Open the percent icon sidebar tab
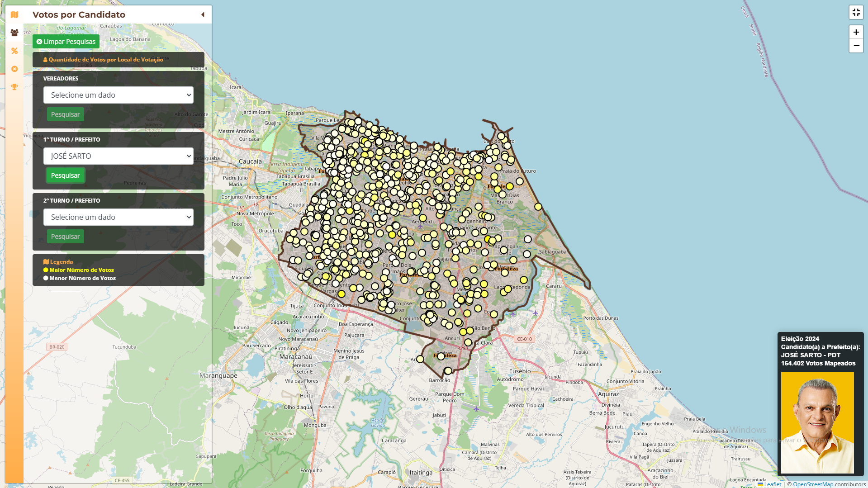Viewport: 868px width, 488px height. 14,51
